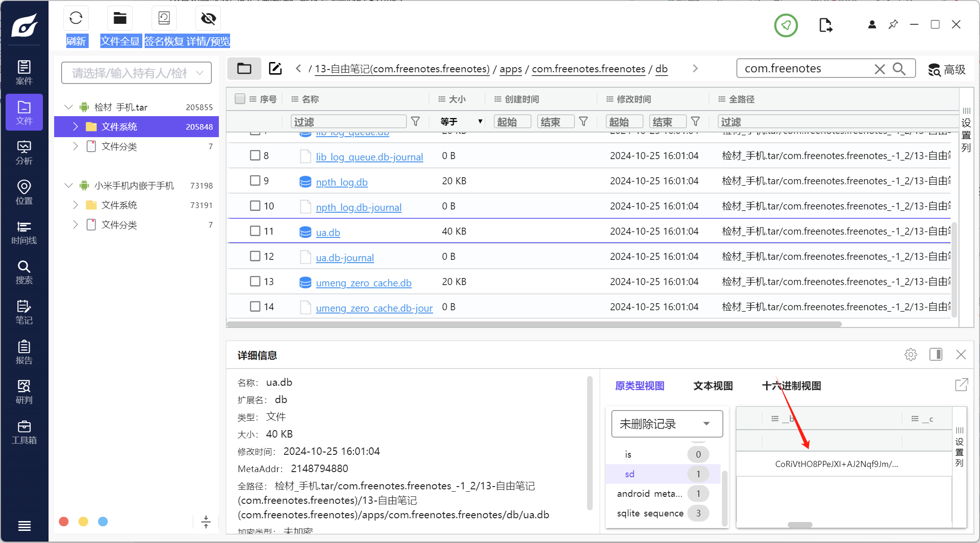The image size is (980, 543).
Task: Click the edit path pencil icon
Action: [275, 69]
